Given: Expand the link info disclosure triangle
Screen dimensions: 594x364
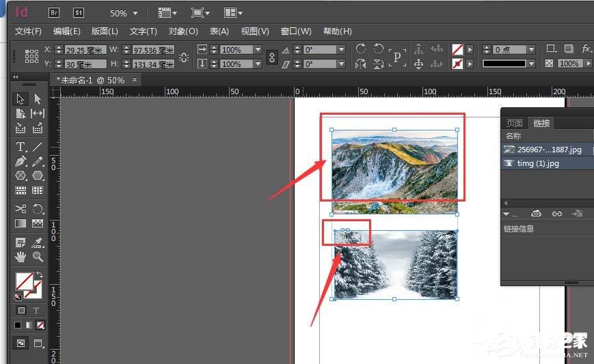Looking at the screenshot, I should [506, 214].
